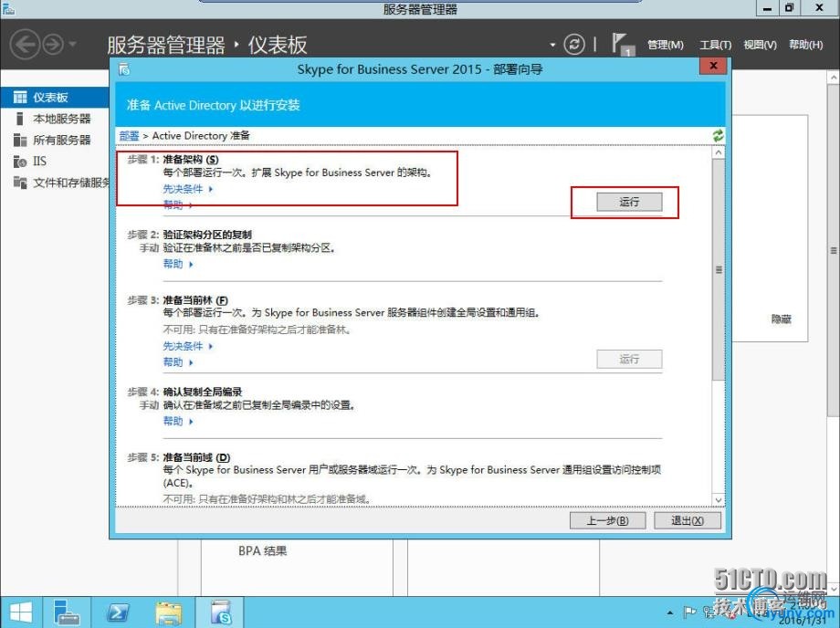Click the wizard vertical scrollbar thumb
Image resolution: width=840 pixels, height=628 pixels.
(x=719, y=270)
